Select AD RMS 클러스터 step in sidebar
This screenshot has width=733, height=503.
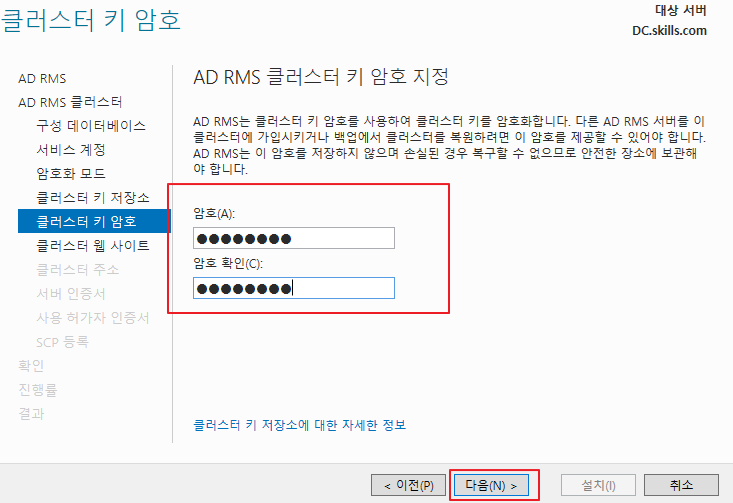[70, 102]
